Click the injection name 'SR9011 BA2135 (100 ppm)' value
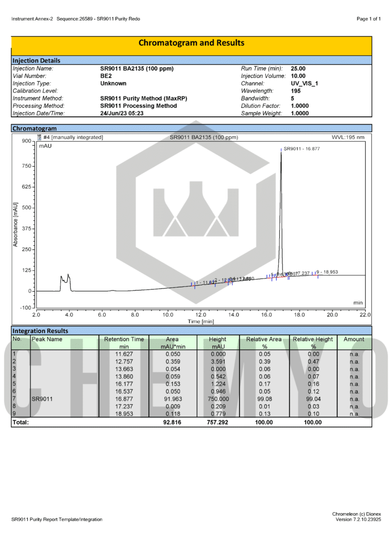This screenshot has width=392, height=539. tap(137, 68)
